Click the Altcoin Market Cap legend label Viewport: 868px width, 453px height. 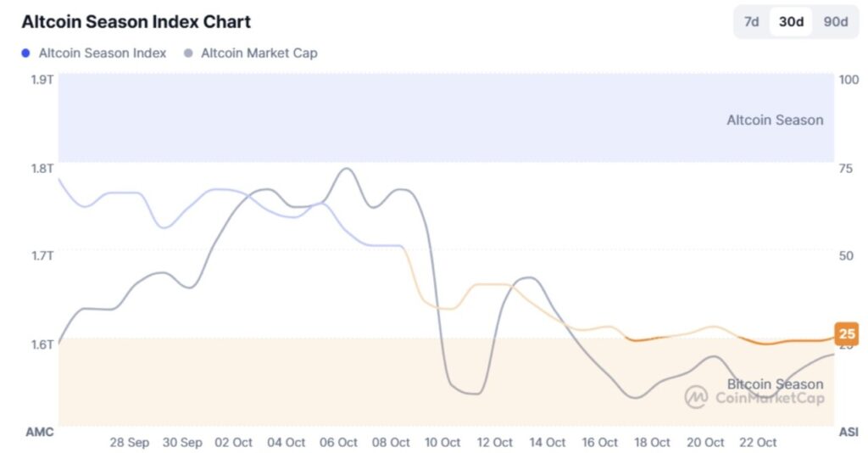(259, 53)
